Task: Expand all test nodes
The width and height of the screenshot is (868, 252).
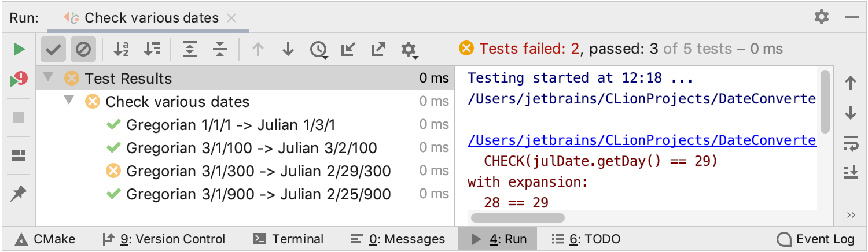Action: click(189, 50)
